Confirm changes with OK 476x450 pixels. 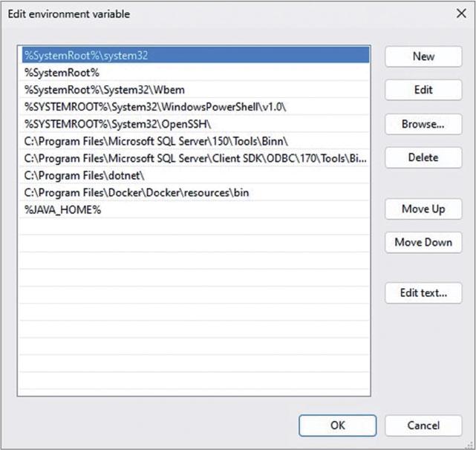pos(337,425)
